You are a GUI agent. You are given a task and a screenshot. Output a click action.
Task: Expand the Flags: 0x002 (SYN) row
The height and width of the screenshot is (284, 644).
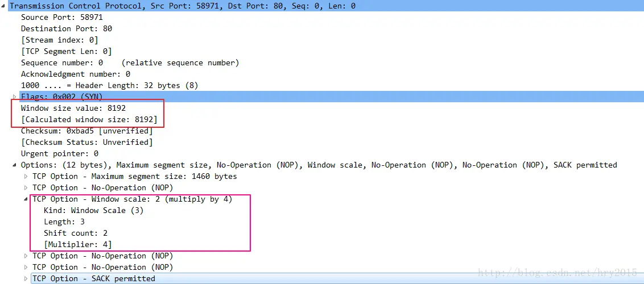pyautogui.click(x=15, y=97)
